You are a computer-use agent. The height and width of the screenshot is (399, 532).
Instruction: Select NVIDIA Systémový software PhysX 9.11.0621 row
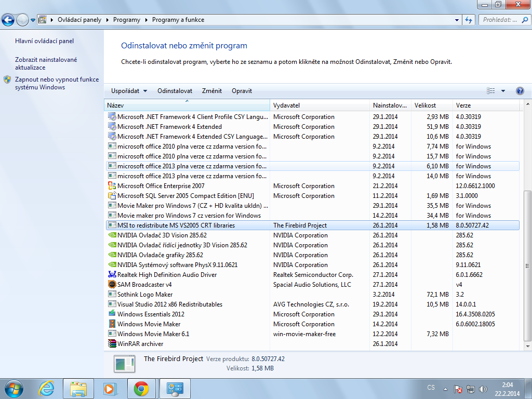click(312, 265)
